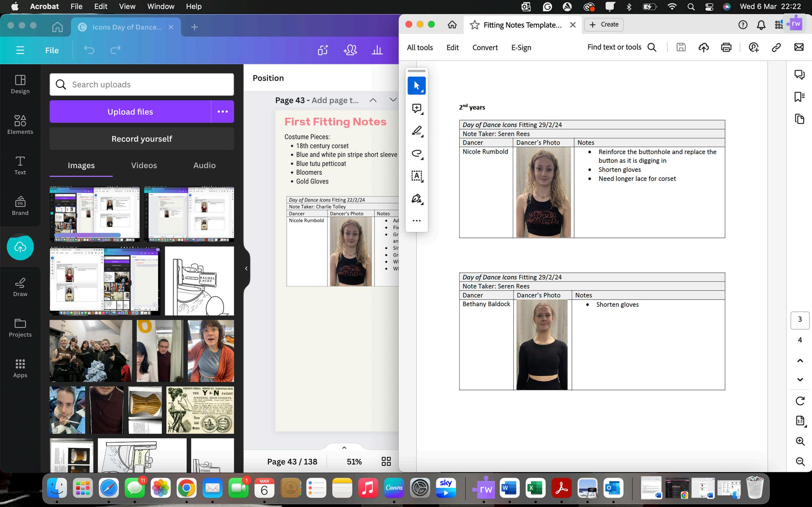The image size is (812, 507).
Task: Choose the text selection box tool
Action: coord(416,176)
